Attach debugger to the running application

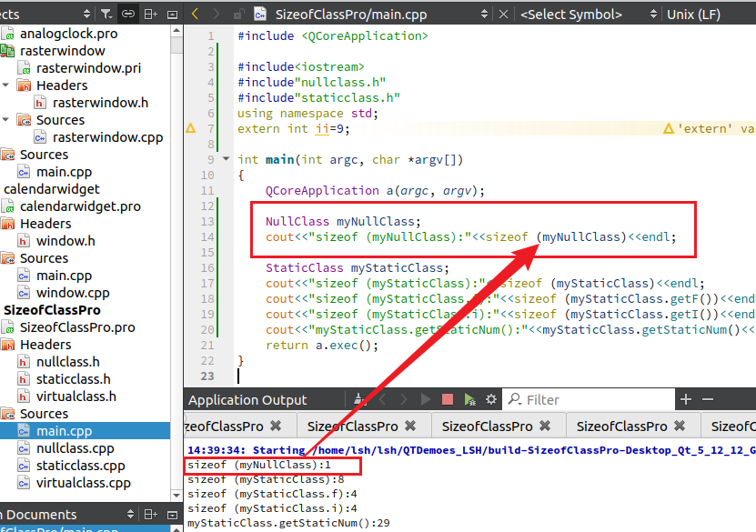469,399
